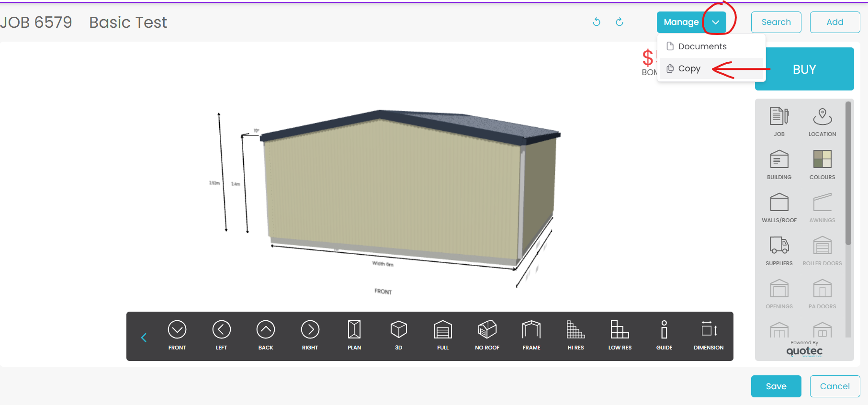The image size is (868, 405).
Task: Show the building FRAME view
Action: [x=531, y=330]
